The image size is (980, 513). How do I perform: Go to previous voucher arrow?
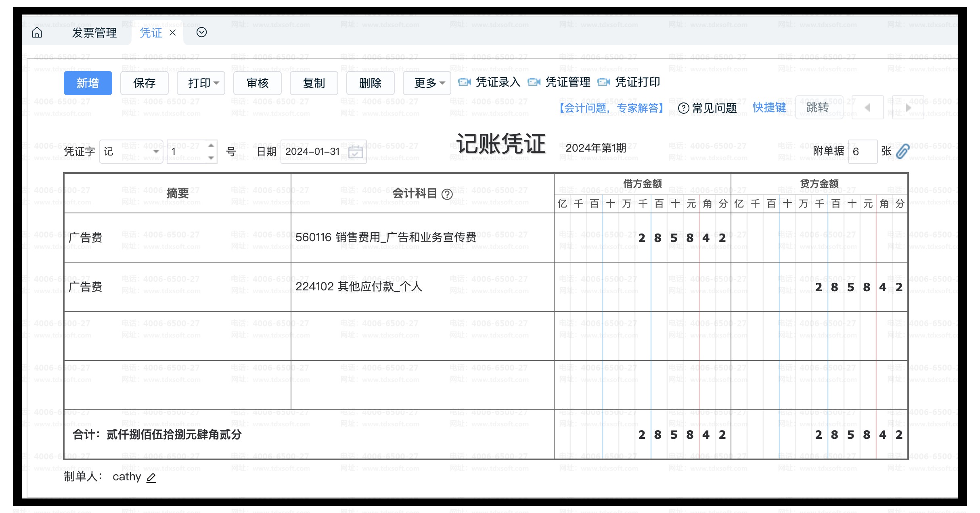click(x=867, y=108)
